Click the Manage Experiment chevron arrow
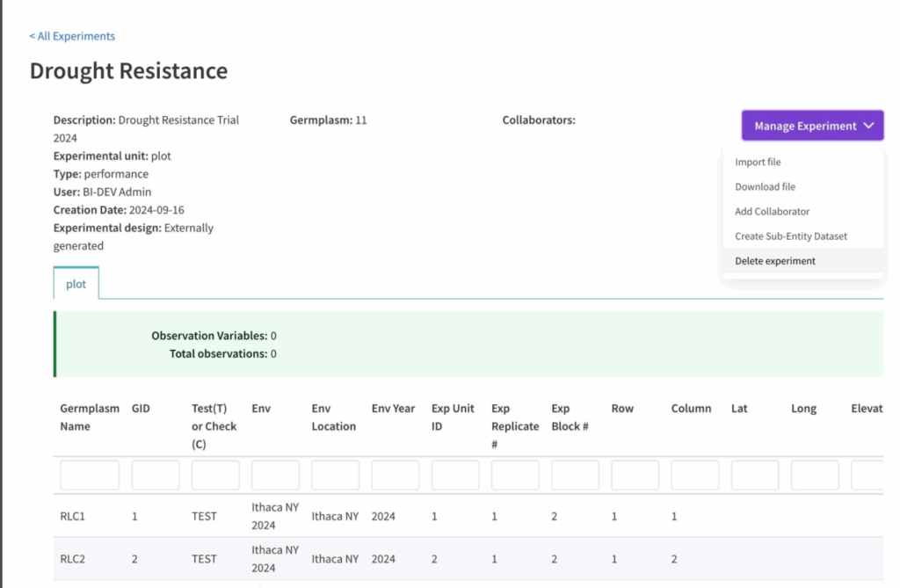 tap(868, 126)
